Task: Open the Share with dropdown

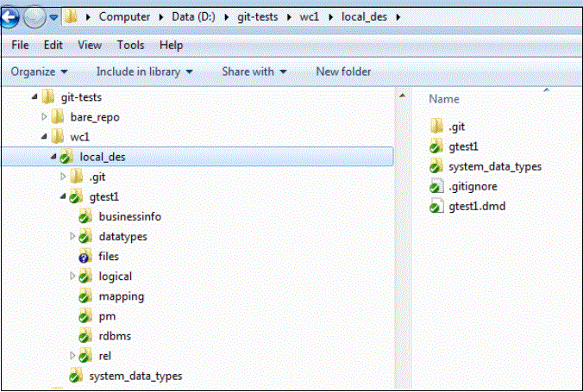Action: pyautogui.click(x=254, y=72)
